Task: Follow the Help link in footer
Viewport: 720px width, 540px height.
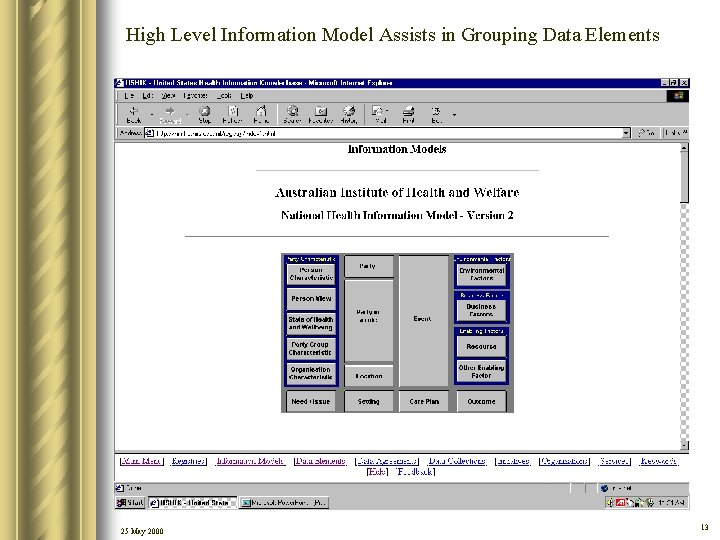Action: pos(377,472)
